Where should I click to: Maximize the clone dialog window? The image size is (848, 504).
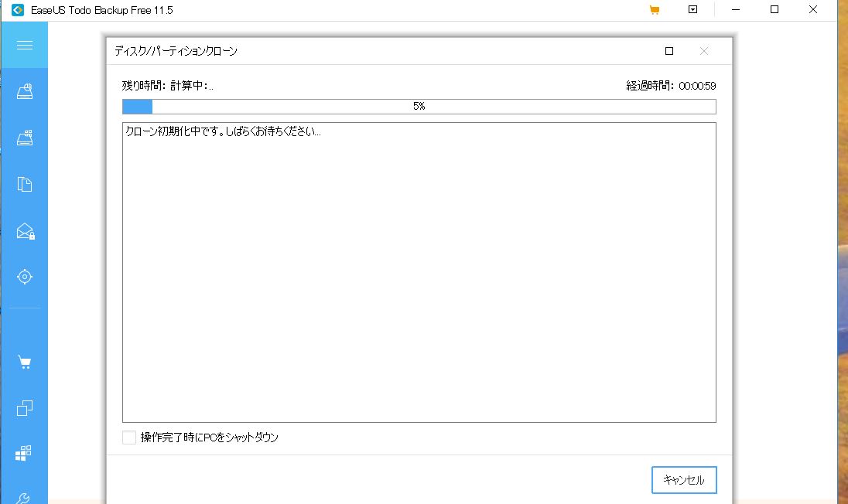[669, 51]
